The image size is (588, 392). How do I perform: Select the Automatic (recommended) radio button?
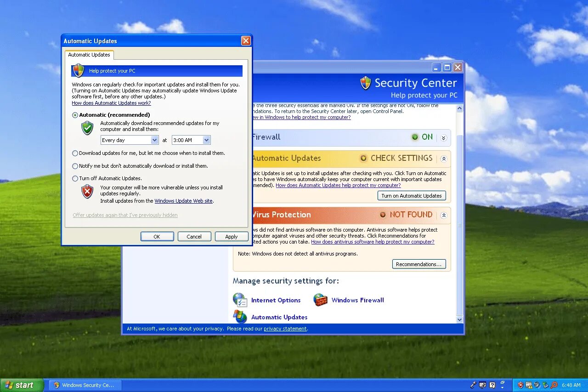[75, 115]
